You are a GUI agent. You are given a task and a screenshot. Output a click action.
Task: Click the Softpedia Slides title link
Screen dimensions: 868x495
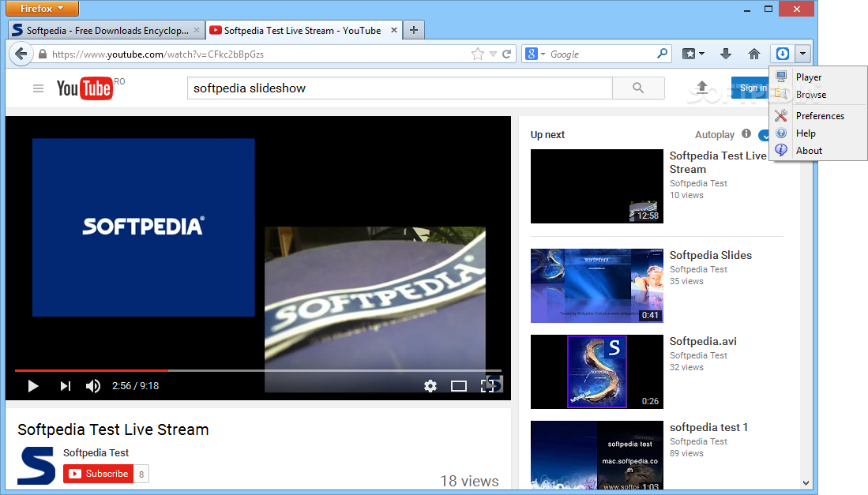(x=711, y=256)
